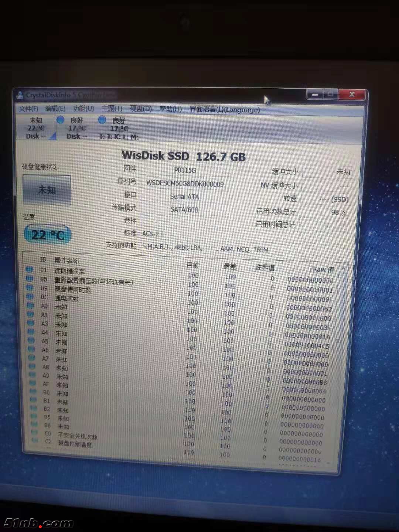Click the serial number WSDESCM50G8DDK000009 field
This screenshot has height=532, width=399.
coord(185,184)
